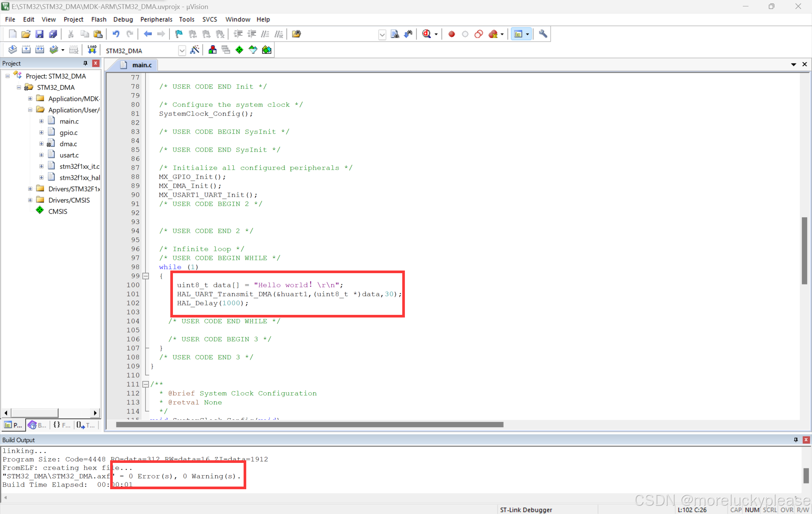Click the Download (LOAD) to flash icon
Screen dimensions: 812x514
tap(92, 50)
